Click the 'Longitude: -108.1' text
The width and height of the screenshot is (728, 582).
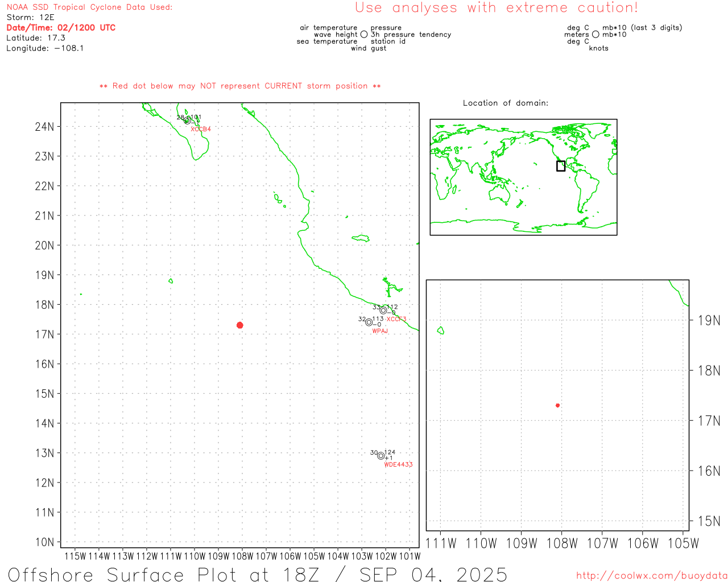coord(45,48)
